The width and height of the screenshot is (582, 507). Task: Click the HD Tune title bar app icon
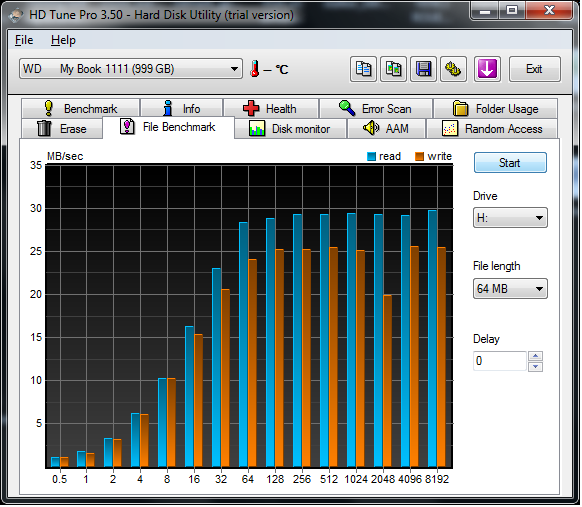(x=16, y=15)
